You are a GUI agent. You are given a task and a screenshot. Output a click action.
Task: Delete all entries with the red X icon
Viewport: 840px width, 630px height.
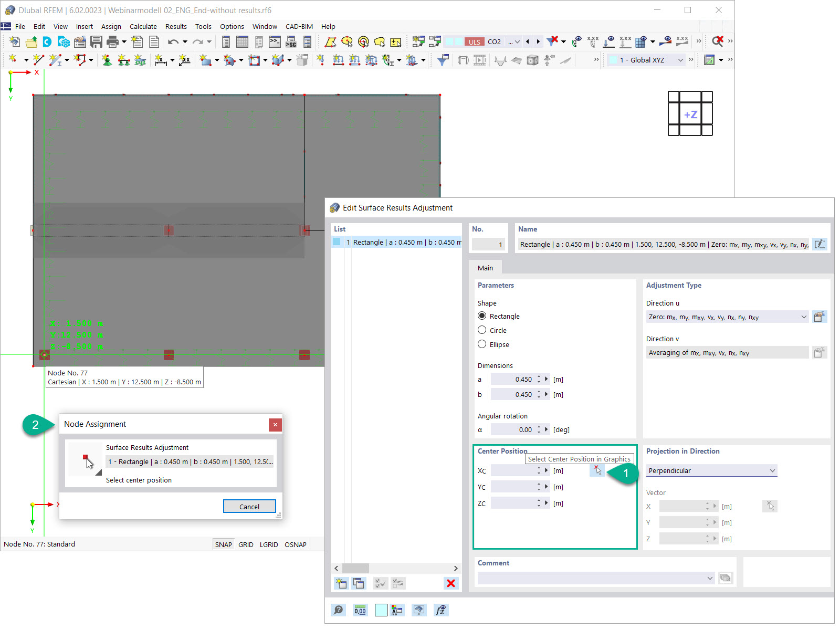point(450,583)
